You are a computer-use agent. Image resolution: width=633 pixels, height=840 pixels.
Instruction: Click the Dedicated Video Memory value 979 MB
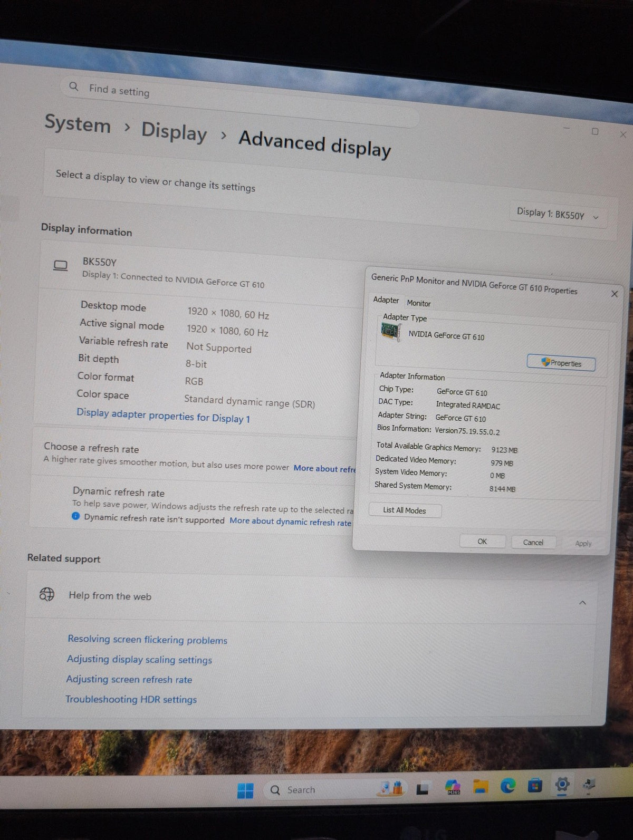click(502, 464)
